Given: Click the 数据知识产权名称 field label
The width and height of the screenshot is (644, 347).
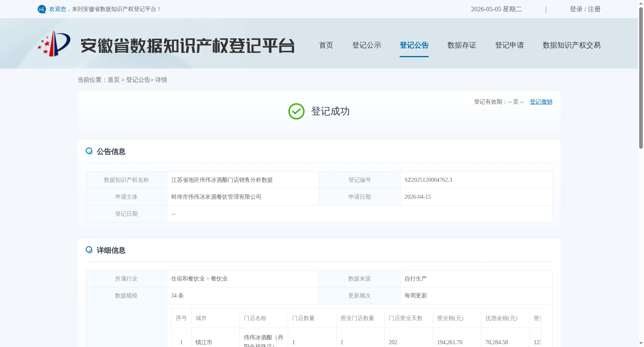Looking at the screenshot, I should coord(126,180).
